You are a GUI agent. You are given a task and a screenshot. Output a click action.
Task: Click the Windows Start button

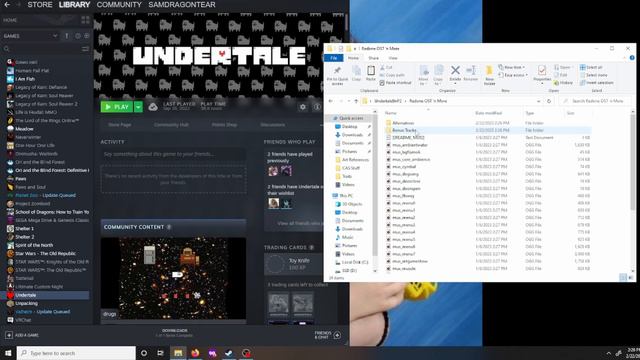tap(8, 353)
